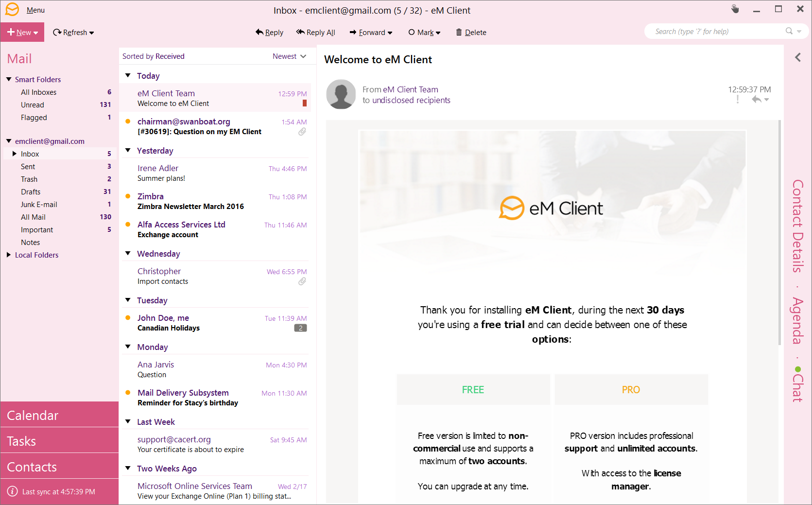Collapse the Last Week message group
Screen dimensions: 812x505
coord(128,421)
